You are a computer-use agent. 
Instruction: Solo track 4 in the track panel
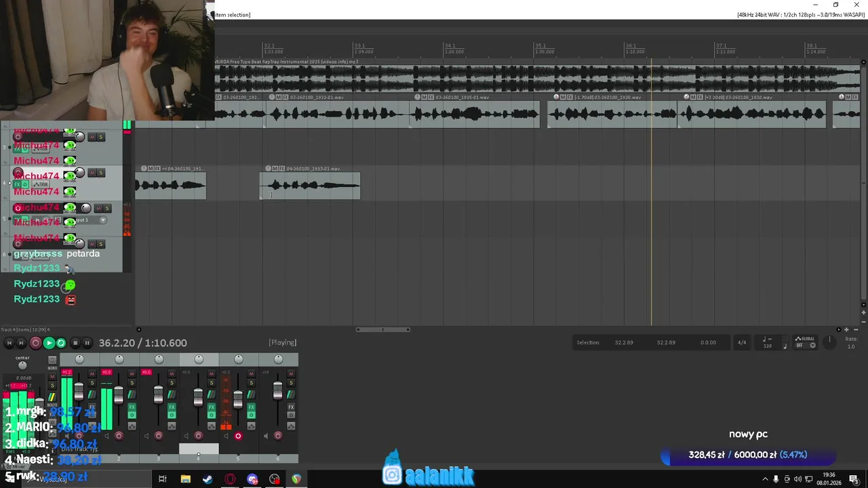click(101, 172)
